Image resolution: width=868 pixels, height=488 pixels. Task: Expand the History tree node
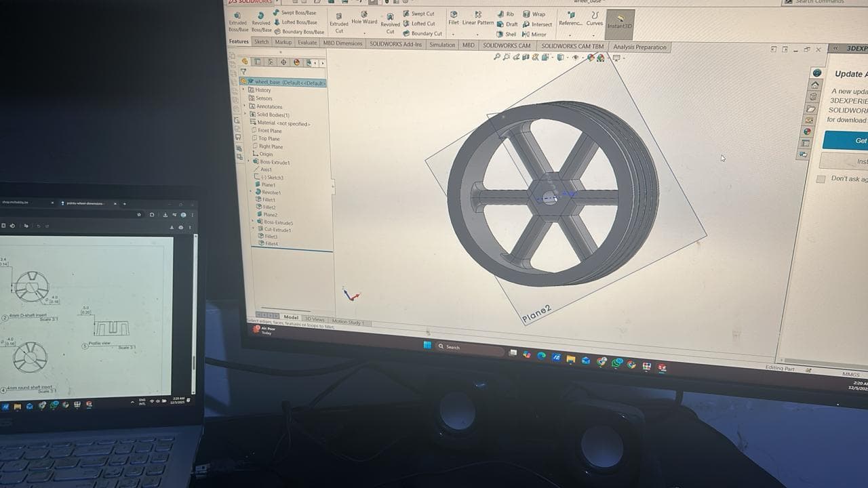244,89
